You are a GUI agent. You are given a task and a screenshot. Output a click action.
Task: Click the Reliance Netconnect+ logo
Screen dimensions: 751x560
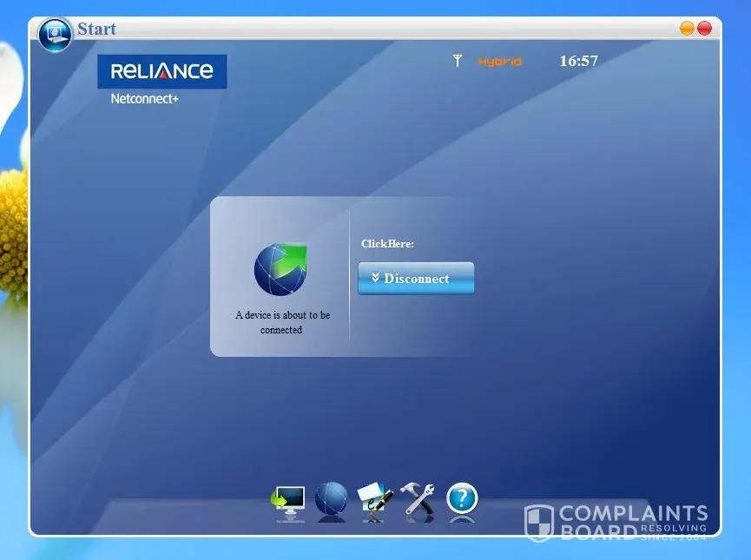point(161,80)
